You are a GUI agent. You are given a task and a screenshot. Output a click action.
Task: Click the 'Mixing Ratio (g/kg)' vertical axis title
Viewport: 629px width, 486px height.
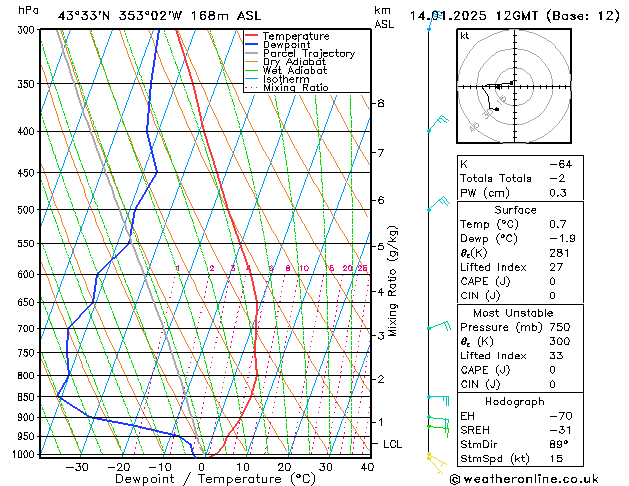pos(392,281)
